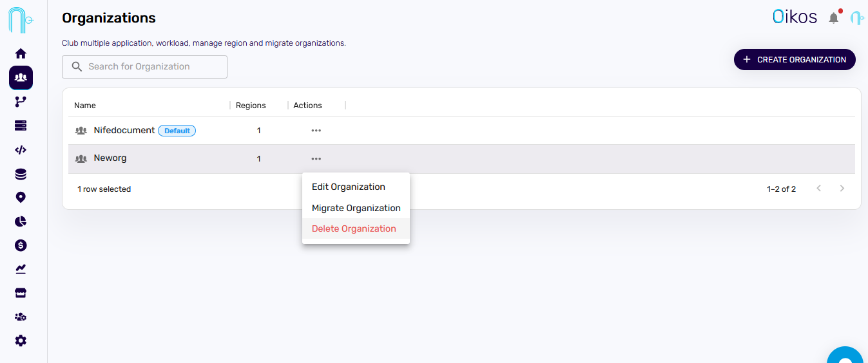Open the location pin sidebar icon
Image resolution: width=868 pixels, height=363 pixels.
click(x=21, y=198)
